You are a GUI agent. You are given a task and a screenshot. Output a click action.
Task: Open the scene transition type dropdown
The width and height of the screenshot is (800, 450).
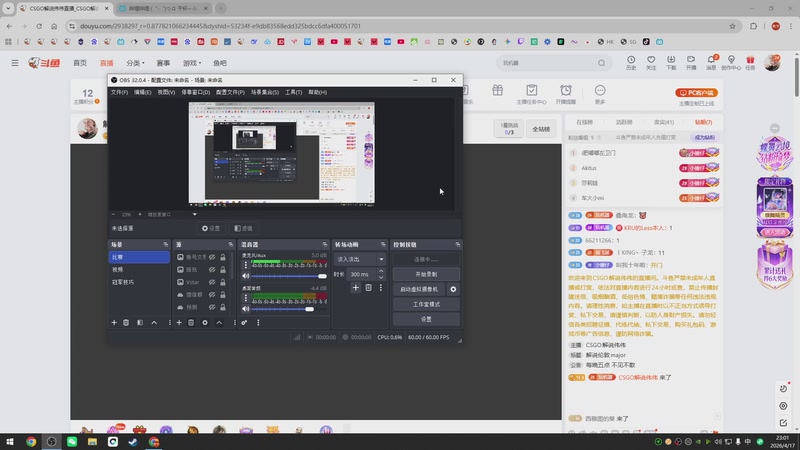pos(360,258)
